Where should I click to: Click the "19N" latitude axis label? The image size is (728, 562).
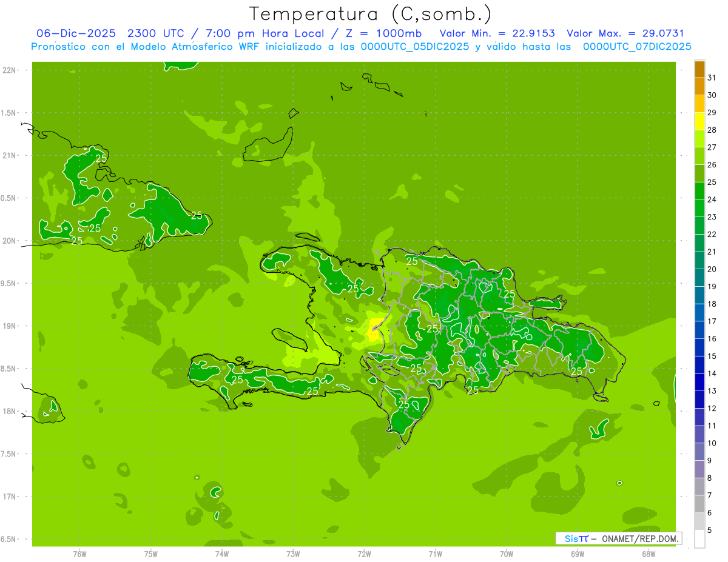tap(10, 326)
